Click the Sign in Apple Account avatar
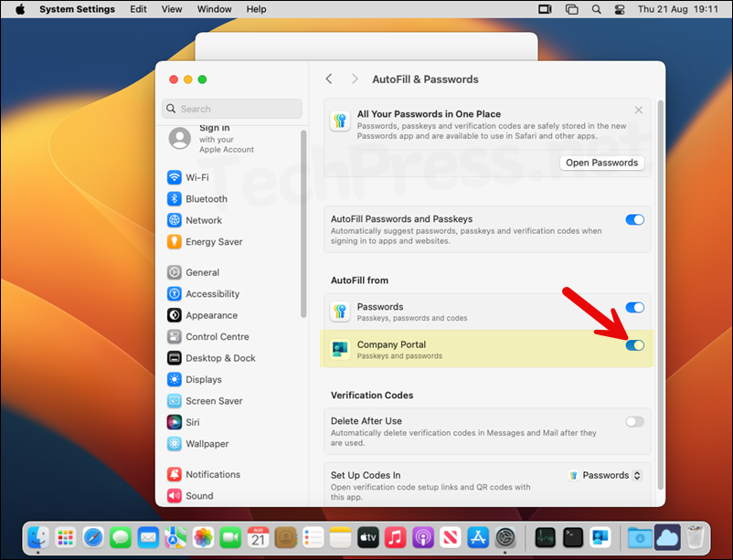 point(179,138)
